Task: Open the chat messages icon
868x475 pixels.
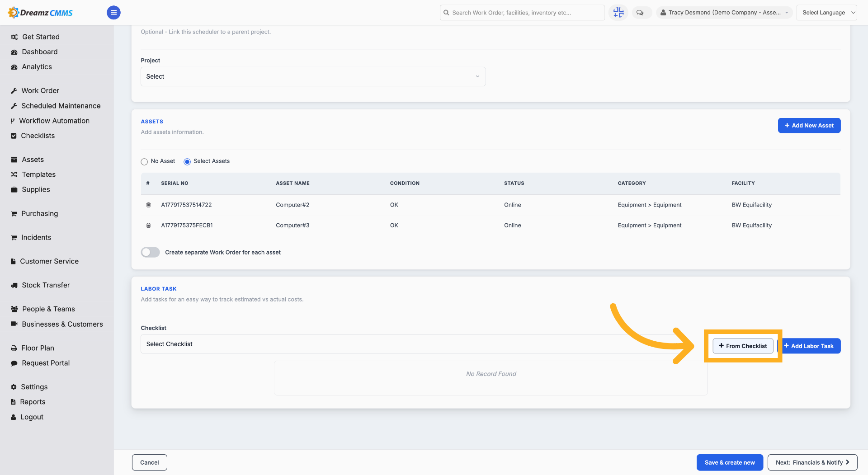Action: click(x=640, y=13)
